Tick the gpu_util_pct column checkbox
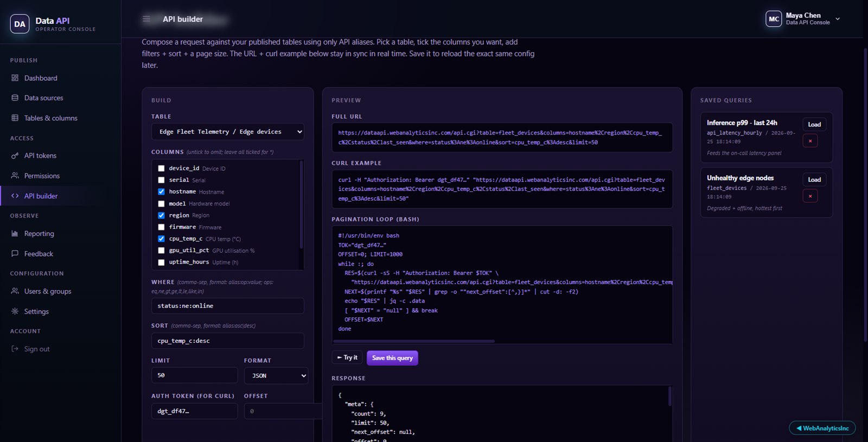 (161, 251)
